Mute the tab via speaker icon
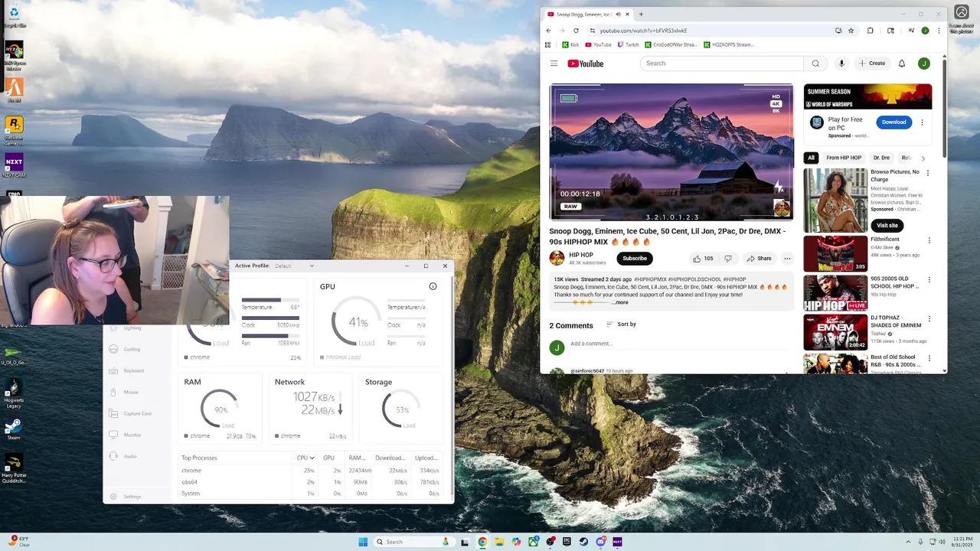This screenshot has height=551, width=980. click(x=618, y=15)
